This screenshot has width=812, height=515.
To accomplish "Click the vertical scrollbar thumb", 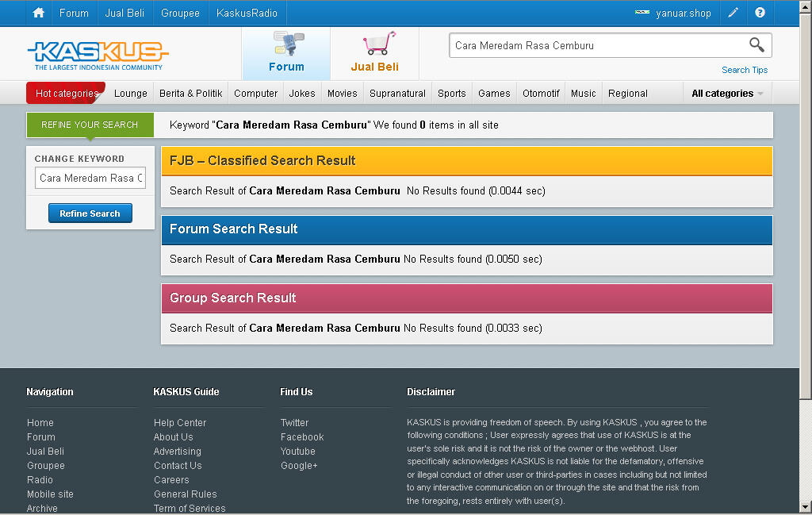I will point(806,206).
